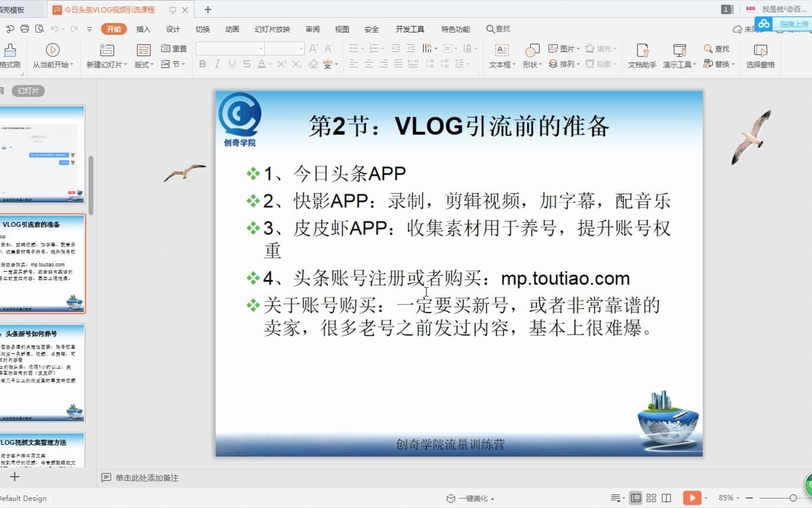Click the Presentation Tools (演示工具) icon
Image resolution: width=812 pixels, height=508 pixels.
pos(679,51)
